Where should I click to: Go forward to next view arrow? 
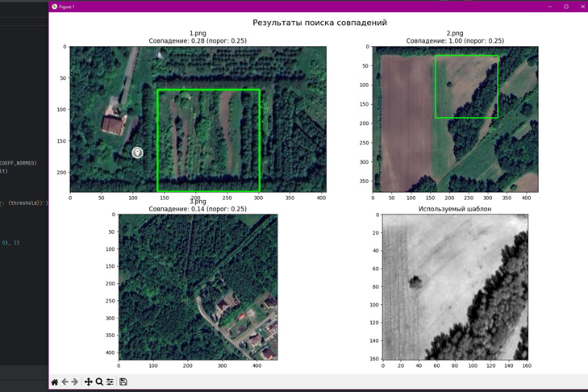point(75,382)
